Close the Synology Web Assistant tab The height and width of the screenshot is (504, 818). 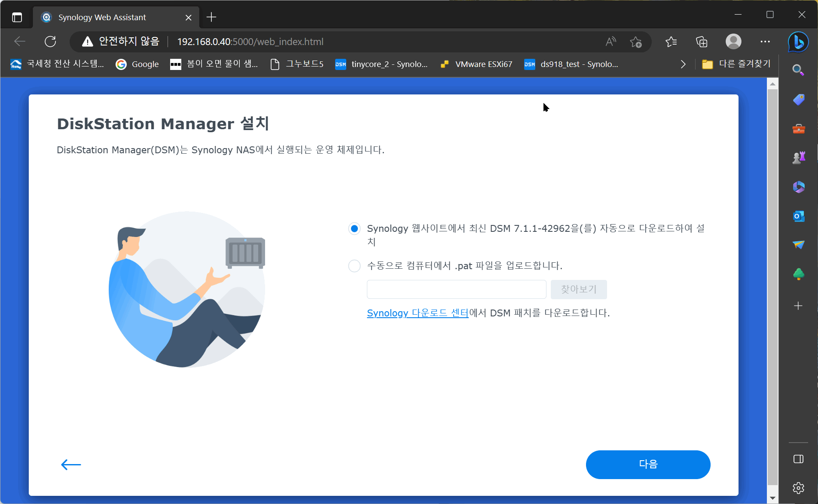tap(188, 17)
